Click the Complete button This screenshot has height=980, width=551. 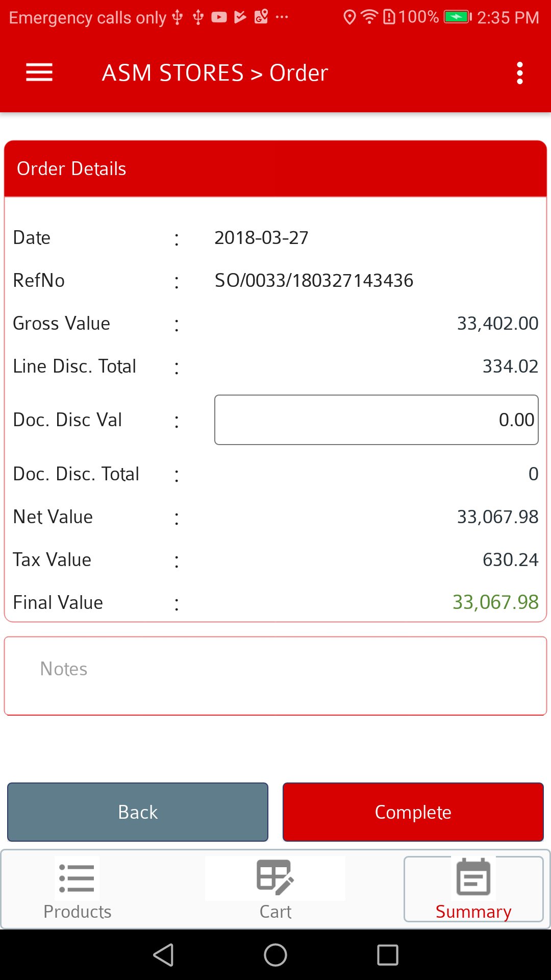coord(413,812)
